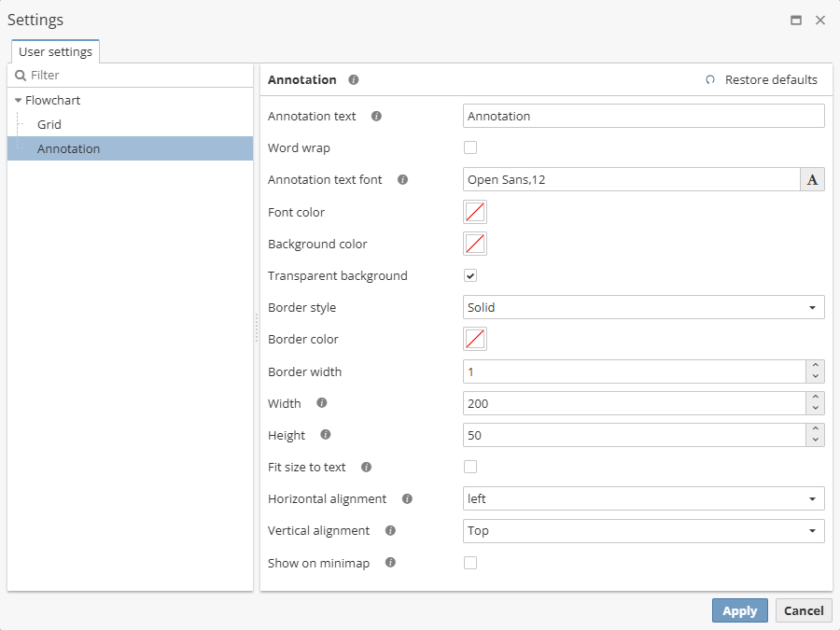
Task: Select the User settings tab
Action: pos(55,52)
